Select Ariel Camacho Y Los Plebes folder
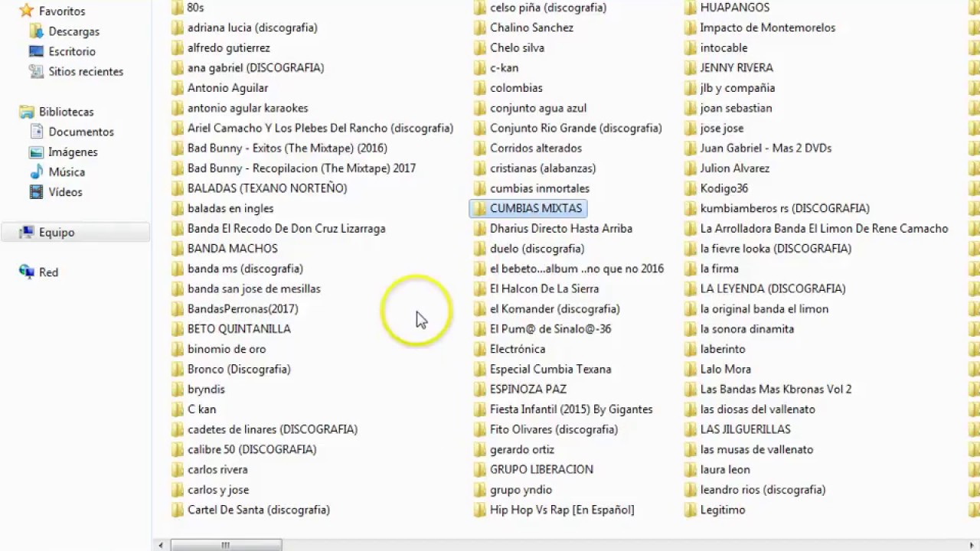The image size is (980, 551). coord(321,128)
